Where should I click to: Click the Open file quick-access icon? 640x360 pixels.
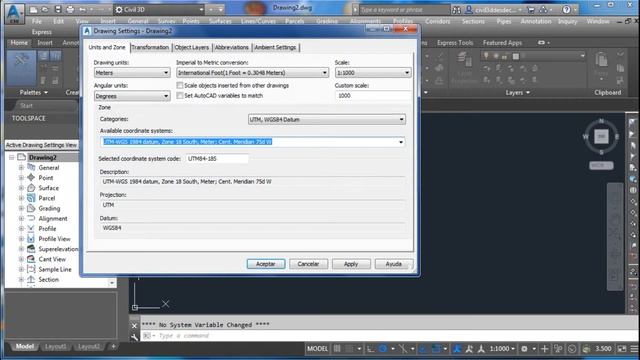pyautogui.click(x=45, y=9)
